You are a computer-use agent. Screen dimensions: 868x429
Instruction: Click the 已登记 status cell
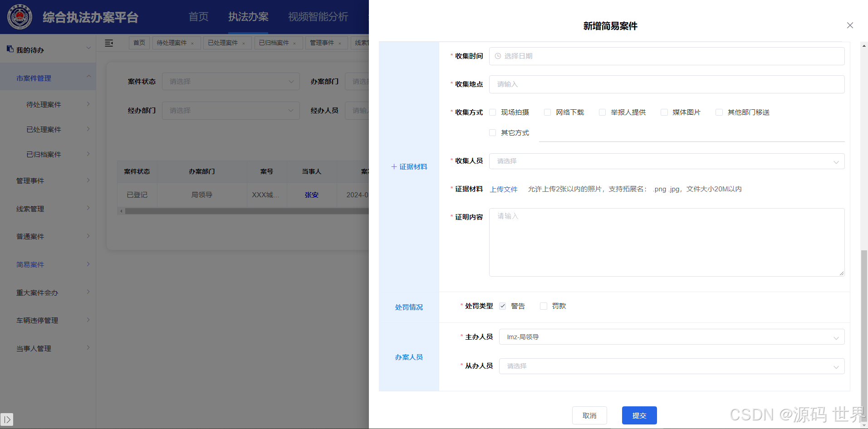click(137, 195)
